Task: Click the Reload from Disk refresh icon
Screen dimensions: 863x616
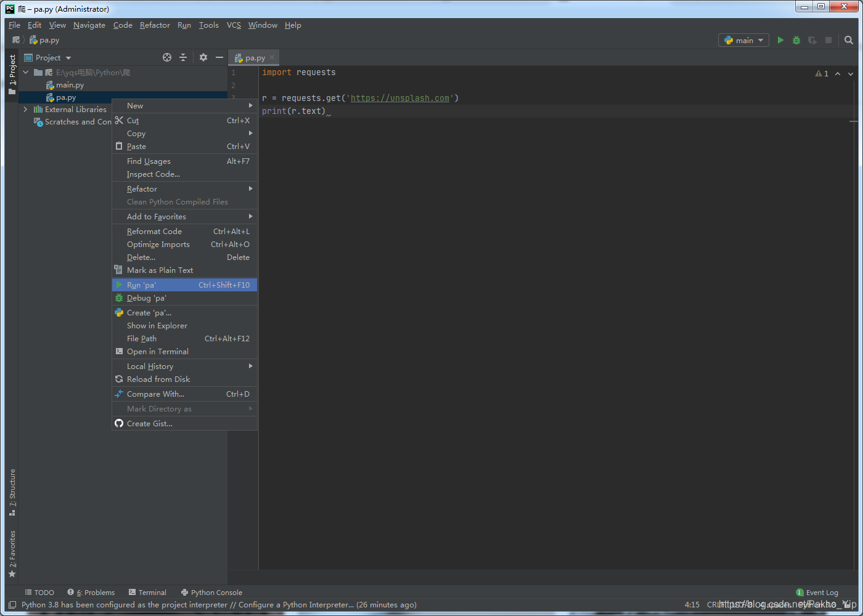Action: coord(119,379)
